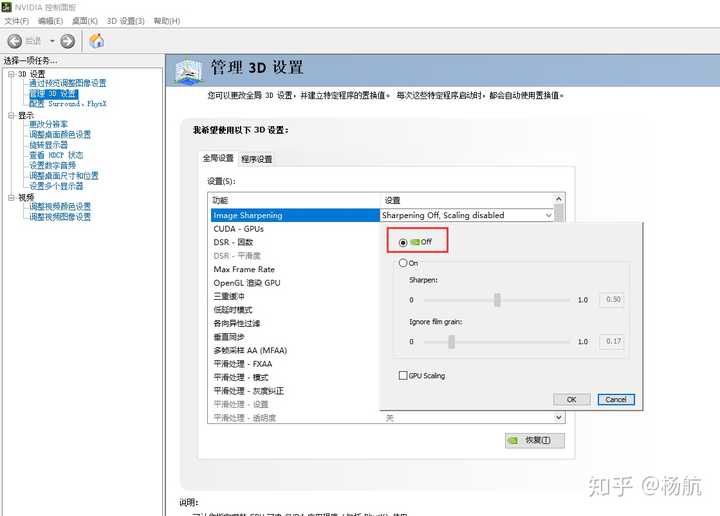
Task: Confirm with the OK button
Action: (572, 399)
